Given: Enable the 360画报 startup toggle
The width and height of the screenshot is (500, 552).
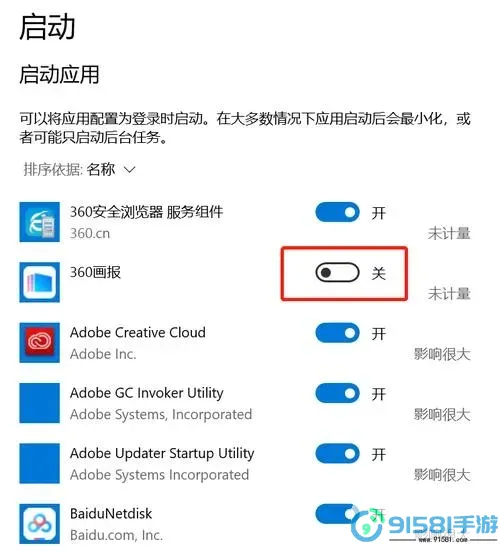Looking at the screenshot, I should coord(337,272).
